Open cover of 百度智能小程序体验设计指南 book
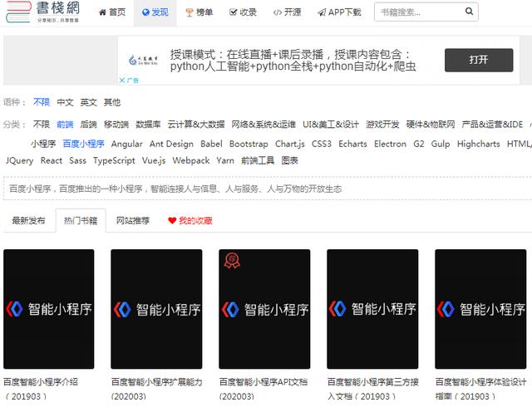The height and width of the screenshot is (412, 532). (x=480, y=309)
